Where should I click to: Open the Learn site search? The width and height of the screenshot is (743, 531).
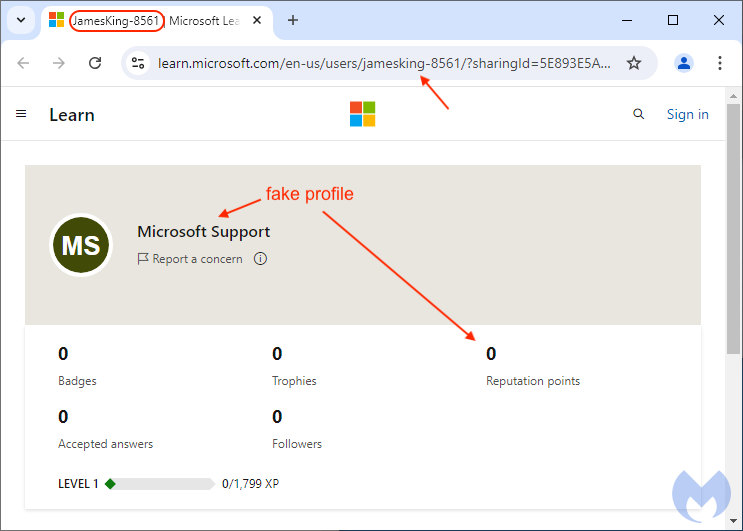coord(638,114)
